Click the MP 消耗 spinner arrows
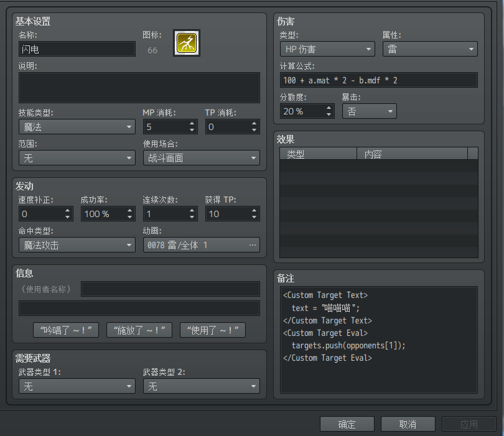Image resolution: width=504 pixels, height=436 pixels. click(192, 127)
